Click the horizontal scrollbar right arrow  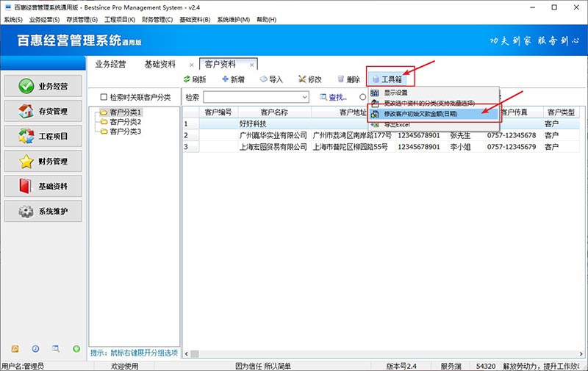pyautogui.click(x=581, y=353)
